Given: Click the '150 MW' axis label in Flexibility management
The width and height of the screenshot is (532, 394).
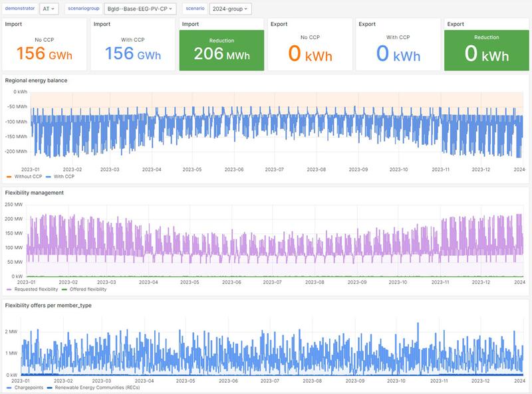Looking at the screenshot, I should click(13, 233).
